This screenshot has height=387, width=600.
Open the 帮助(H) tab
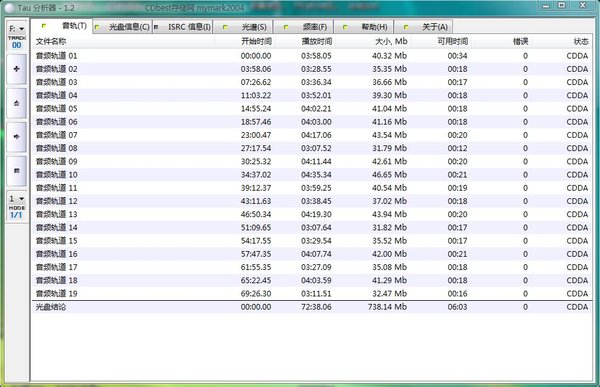(364, 27)
